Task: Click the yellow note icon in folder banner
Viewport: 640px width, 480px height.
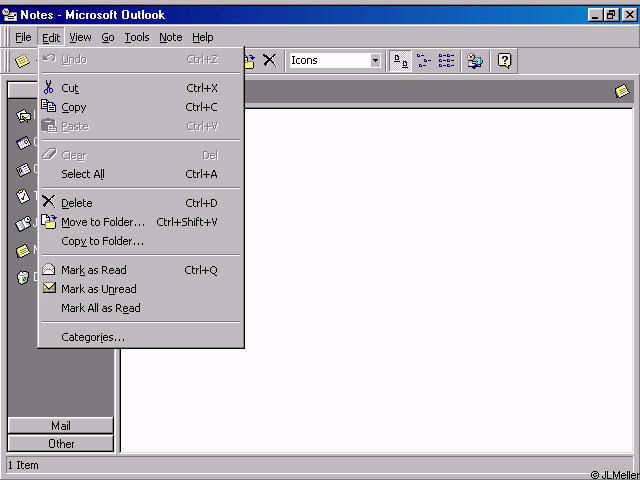Action: pyautogui.click(x=622, y=91)
